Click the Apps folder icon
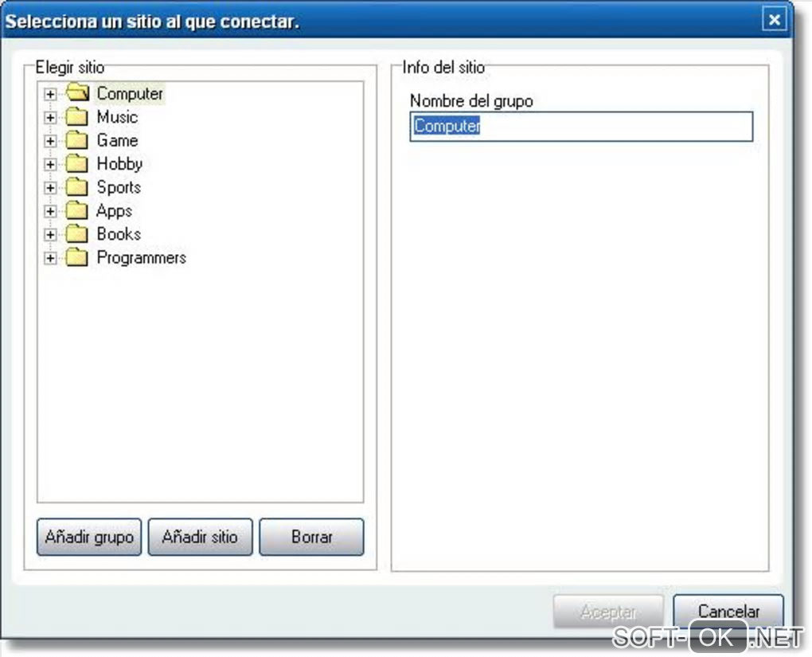 click(77, 210)
